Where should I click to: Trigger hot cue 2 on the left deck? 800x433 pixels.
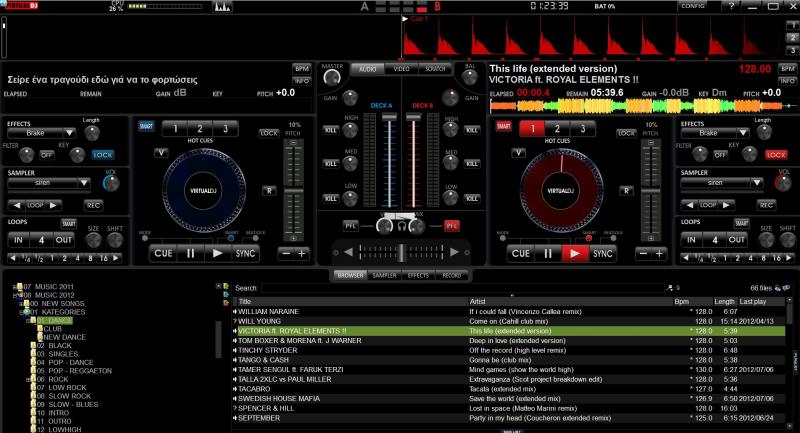[200, 129]
